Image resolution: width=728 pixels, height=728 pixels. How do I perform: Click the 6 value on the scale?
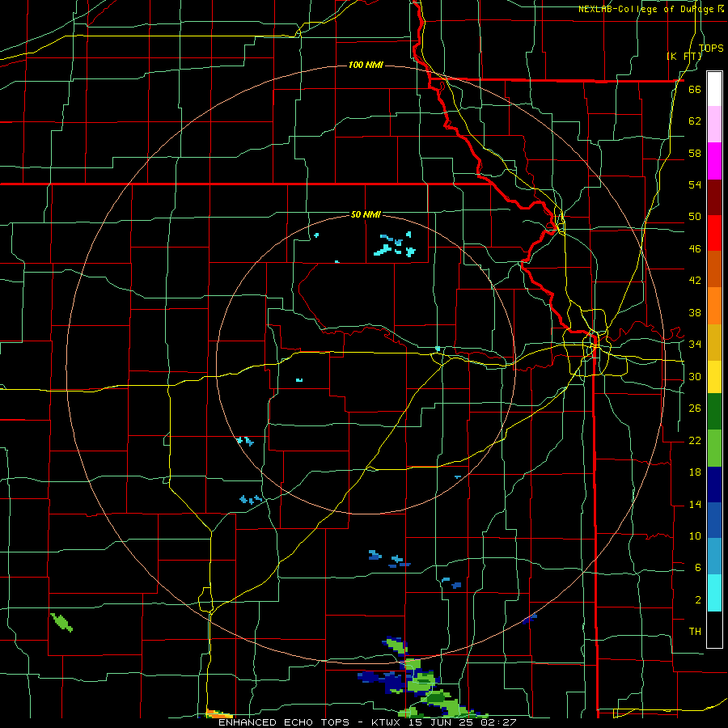698,568
